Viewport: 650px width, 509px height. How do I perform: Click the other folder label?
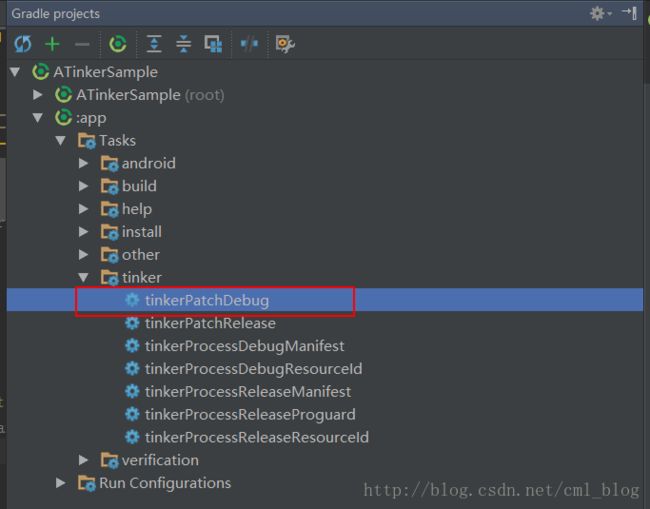[141, 254]
